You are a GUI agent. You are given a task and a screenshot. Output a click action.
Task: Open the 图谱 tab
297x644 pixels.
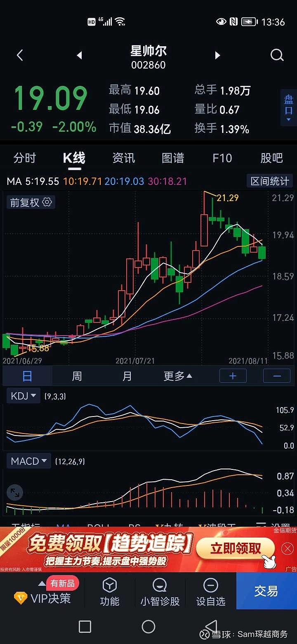pyautogui.click(x=173, y=158)
